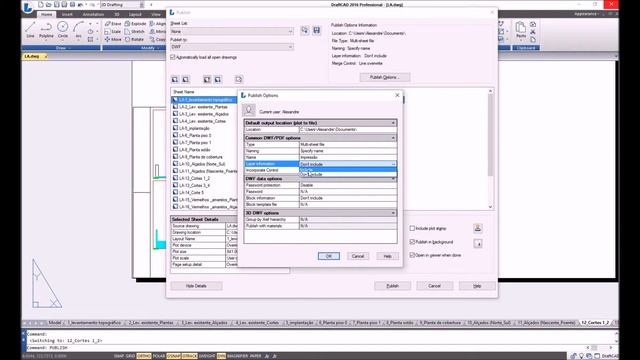
Task: Toggle Publish in background checkbox
Action: (412, 242)
